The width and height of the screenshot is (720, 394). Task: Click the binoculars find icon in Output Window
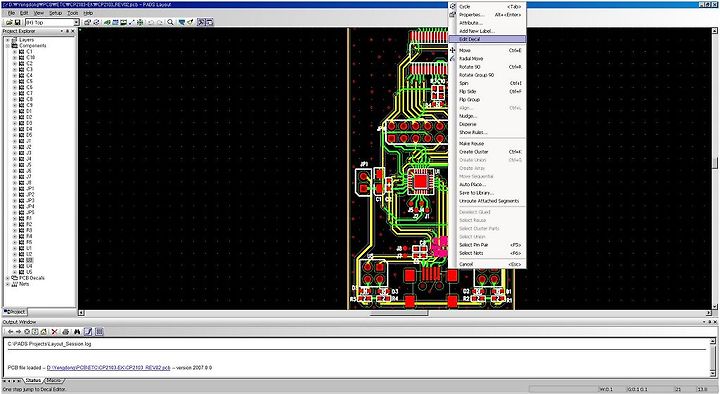[x=77, y=332]
